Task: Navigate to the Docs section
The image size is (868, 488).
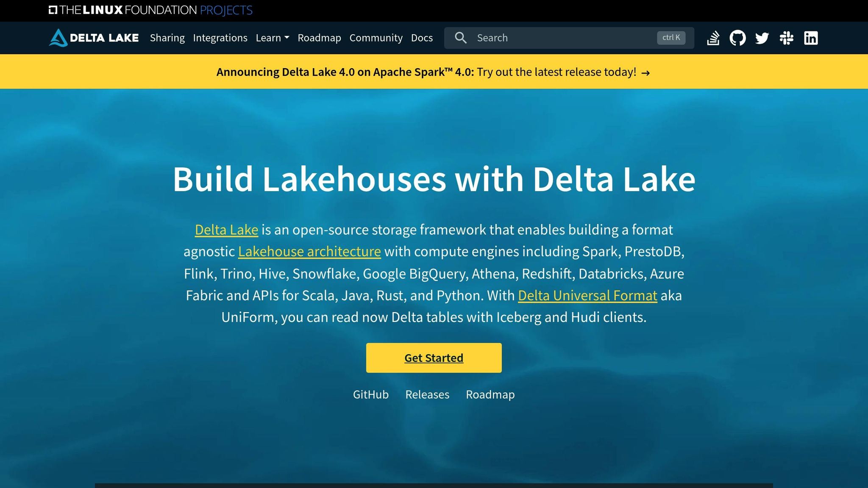Action: click(422, 38)
